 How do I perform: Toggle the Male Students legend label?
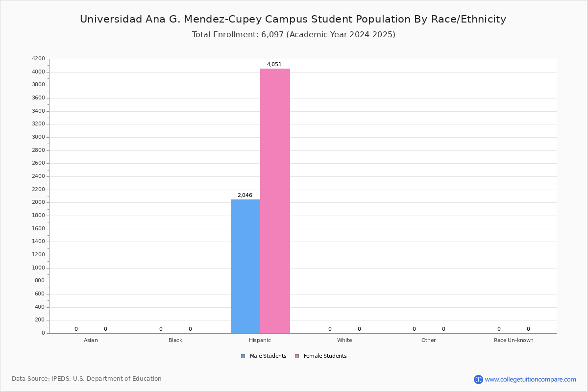click(268, 356)
